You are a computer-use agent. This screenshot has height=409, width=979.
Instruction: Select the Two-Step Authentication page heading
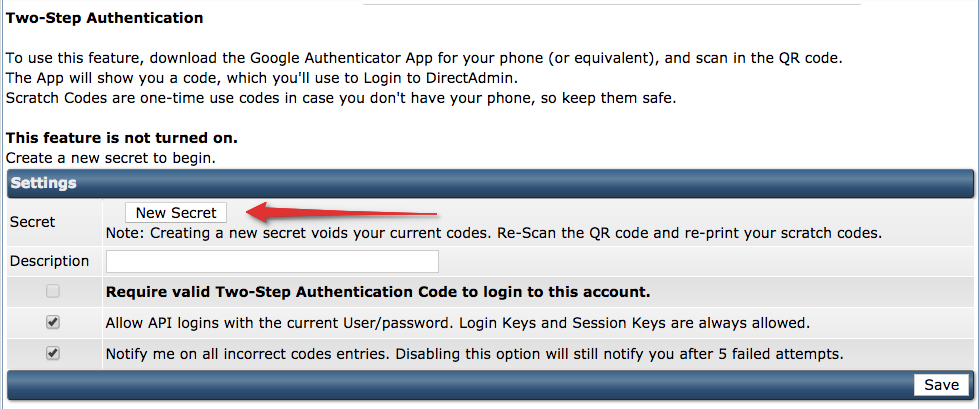point(105,18)
